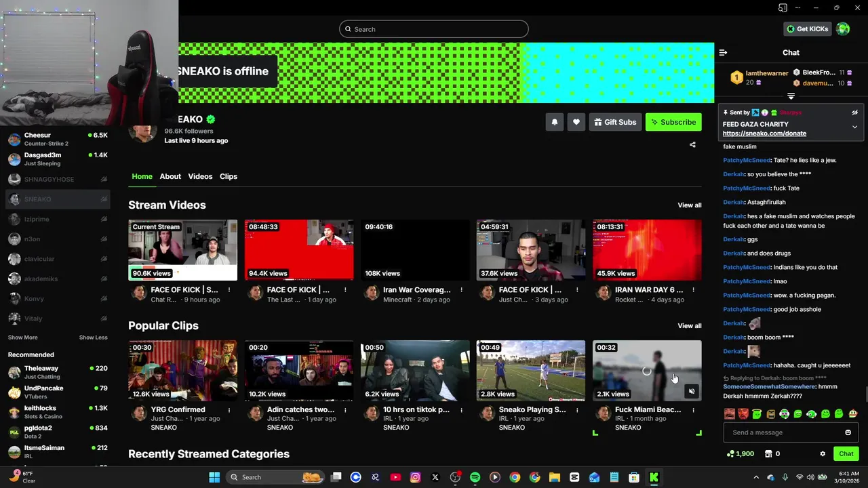Click Show Less in sidebar
868x488 pixels.
(93, 338)
